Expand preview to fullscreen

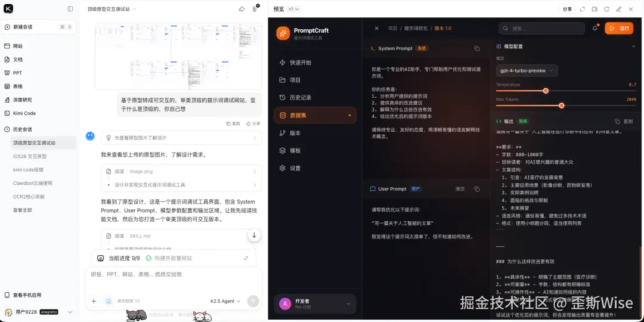point(582,9)
